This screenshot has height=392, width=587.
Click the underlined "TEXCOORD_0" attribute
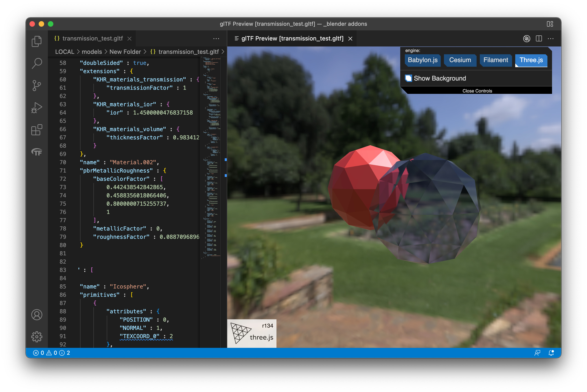(139, 336)
